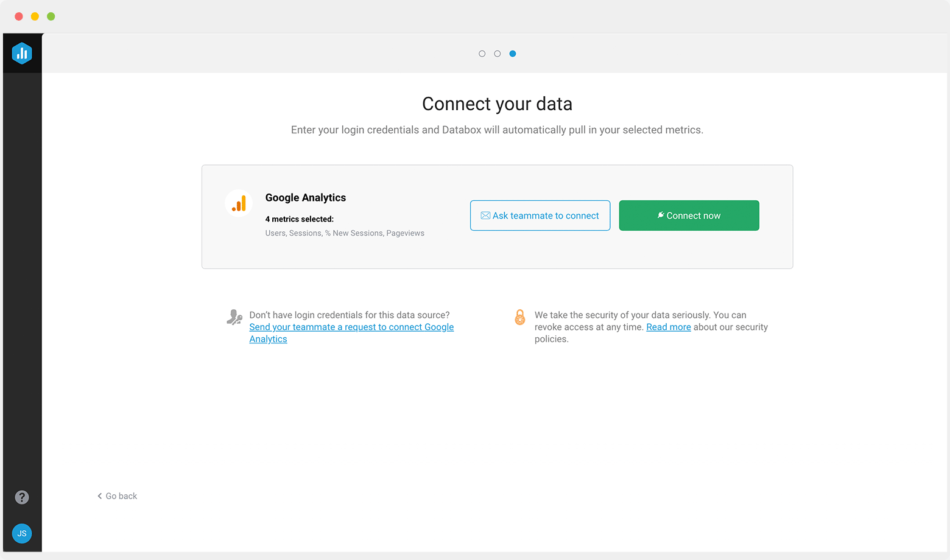Click the Google Analytics logo icon

239,203
